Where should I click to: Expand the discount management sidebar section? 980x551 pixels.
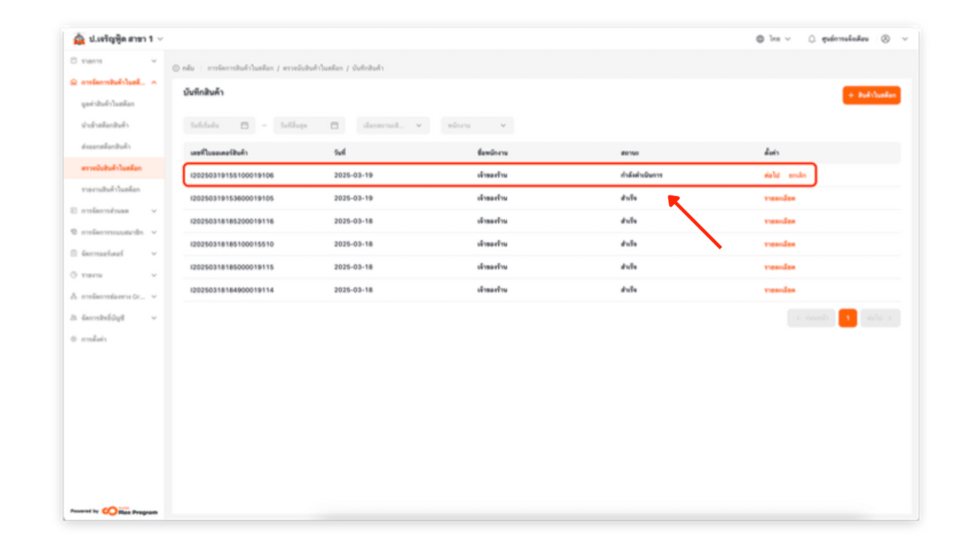click(154, 211)
